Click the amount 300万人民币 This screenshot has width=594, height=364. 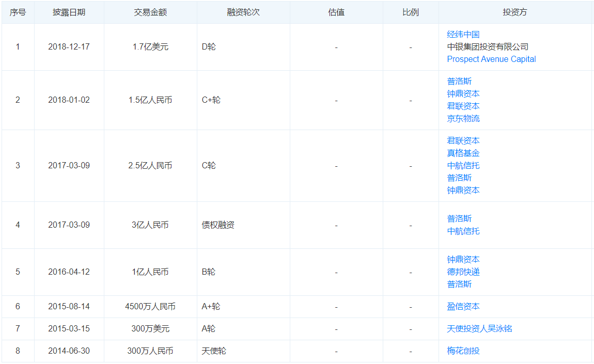[150, 352]
